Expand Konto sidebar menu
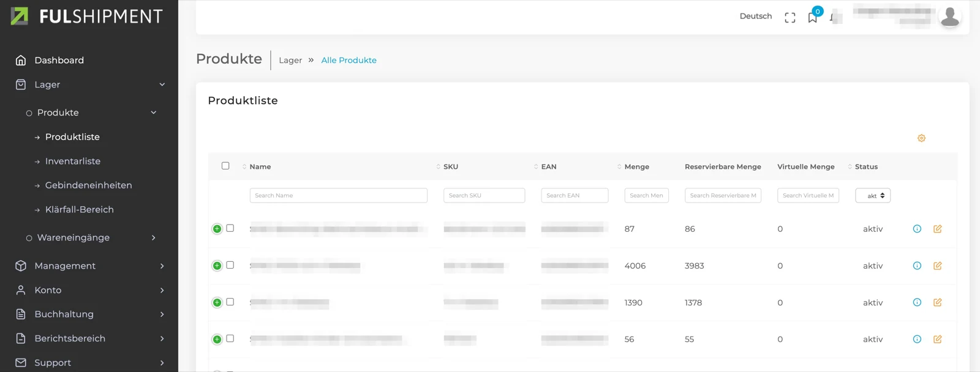Screen dimensions: 980x372 [162, 290]
